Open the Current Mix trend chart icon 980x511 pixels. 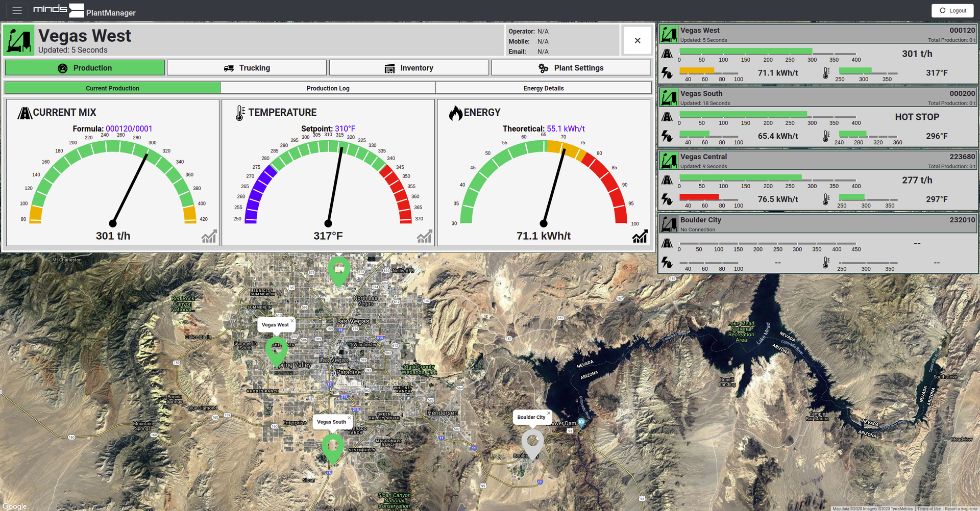(209, 236)
